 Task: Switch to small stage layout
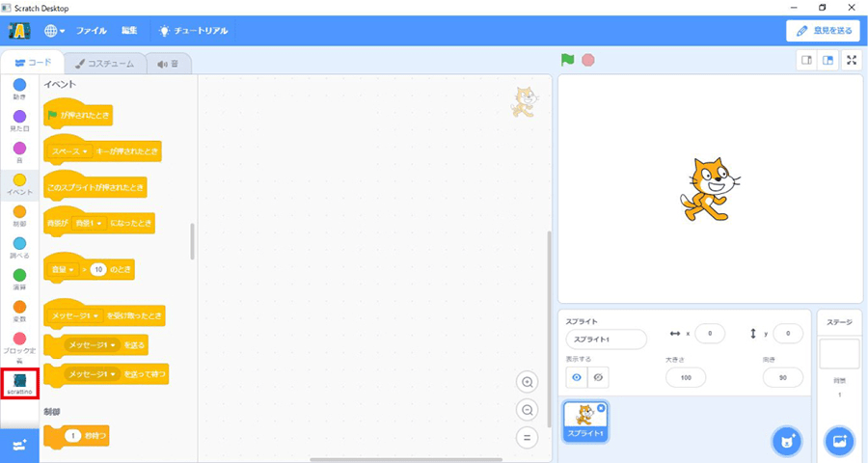[806, 61]
